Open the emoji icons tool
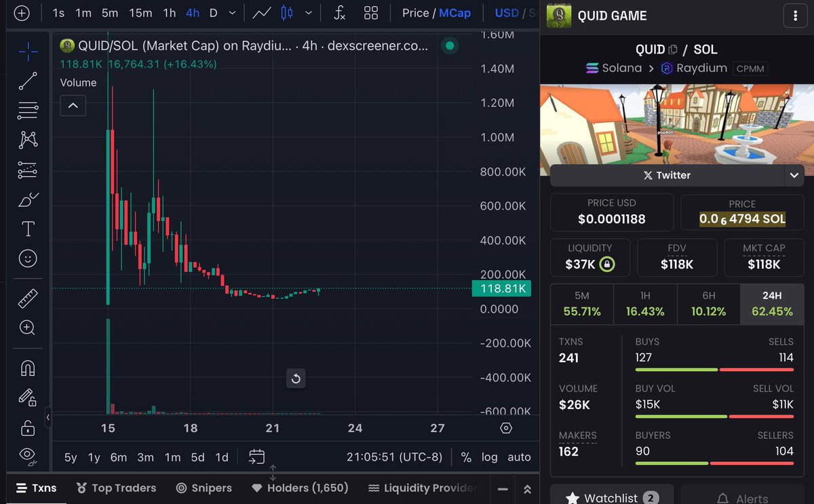This screenshot has width=814, height=504. coord(28,258)
